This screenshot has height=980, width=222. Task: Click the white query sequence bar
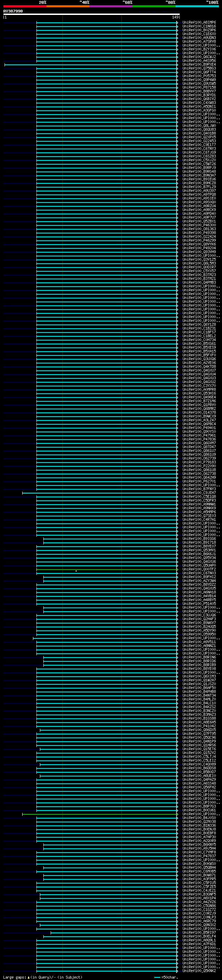click(x=92, y=15)
